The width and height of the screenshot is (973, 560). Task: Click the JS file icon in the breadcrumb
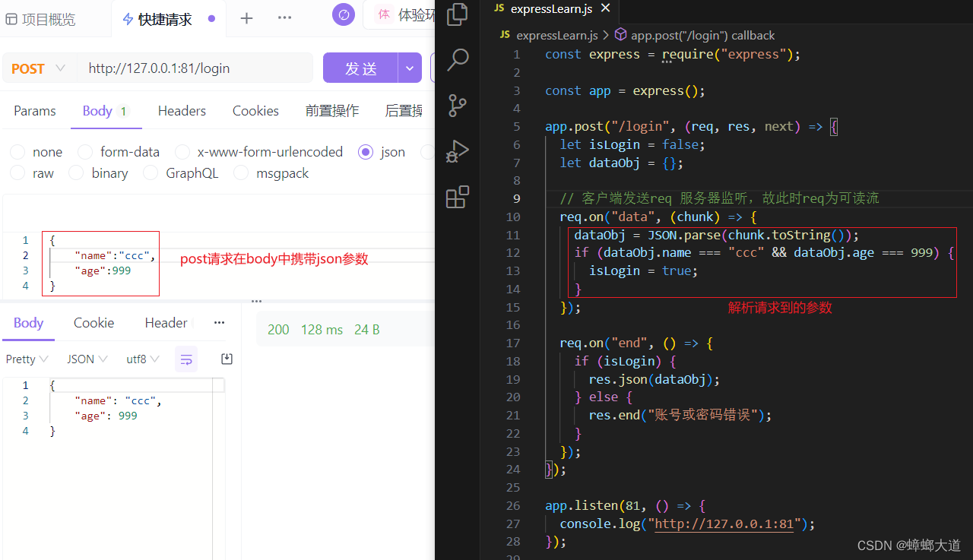coord(505,35)
